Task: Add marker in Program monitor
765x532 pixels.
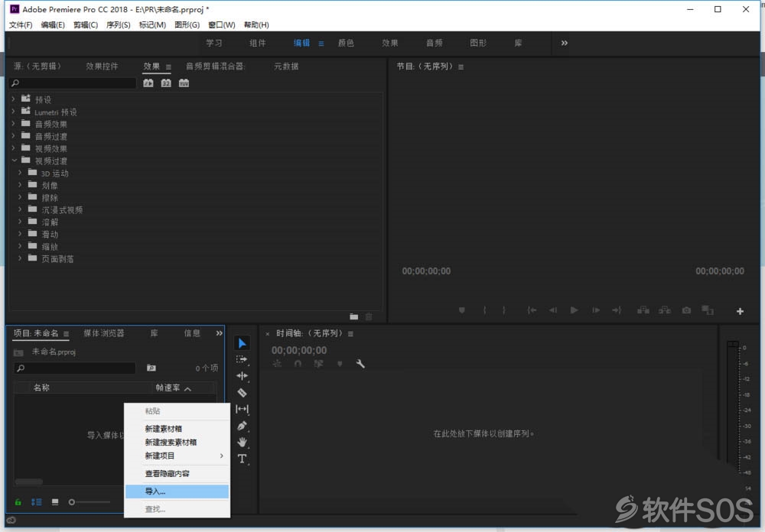Action: pyautogui.click(x=462, y=310)
